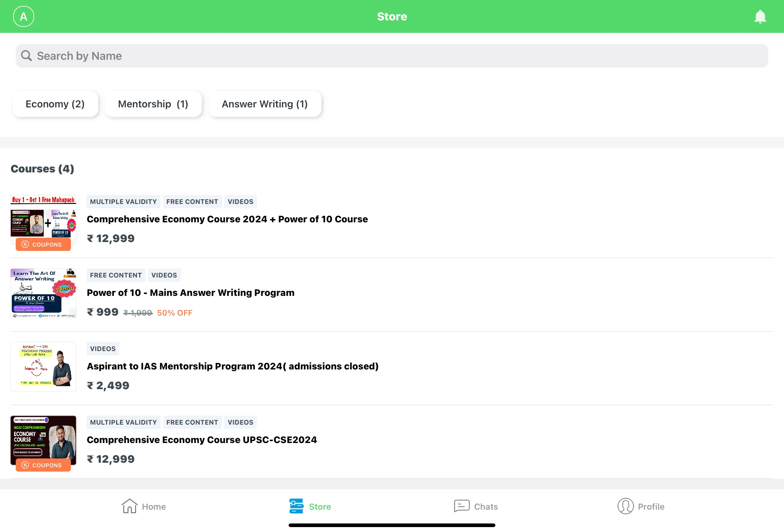
Task: Open the profile avatar 'A' icon
Action: coord(24,16)
